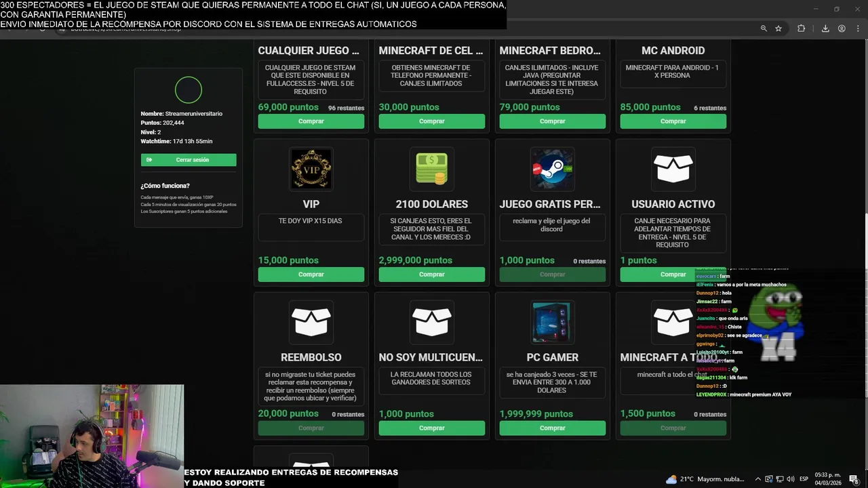Open the volume speaker tray icon
Image resolution: width=868 pixels, height=488 pixels.
(x=790, y=479)
